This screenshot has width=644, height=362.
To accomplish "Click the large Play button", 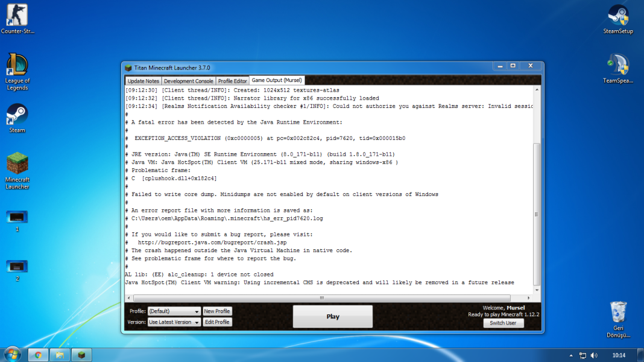I will 333,316.
